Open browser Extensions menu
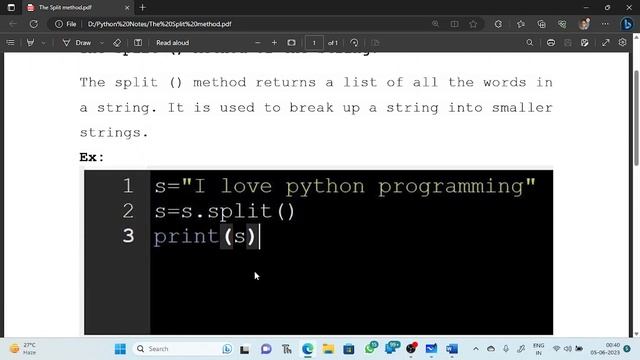The width and height of the screenshot is (640, 360). (x=498, y=24)
